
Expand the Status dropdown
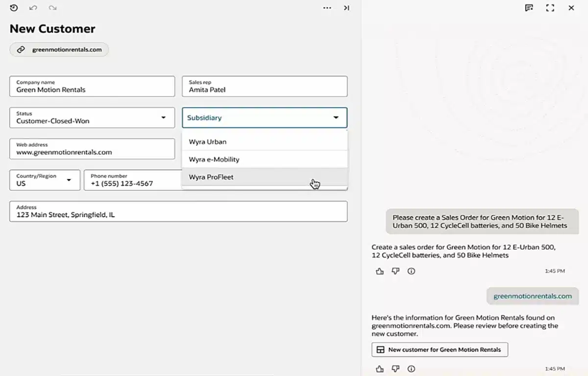pos(163,117)
